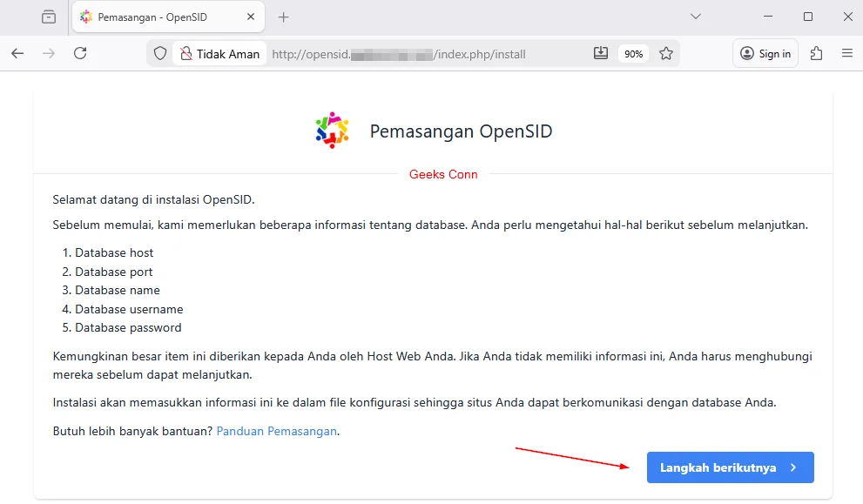
Task: Click the save page to device icon
Action: 600,53
